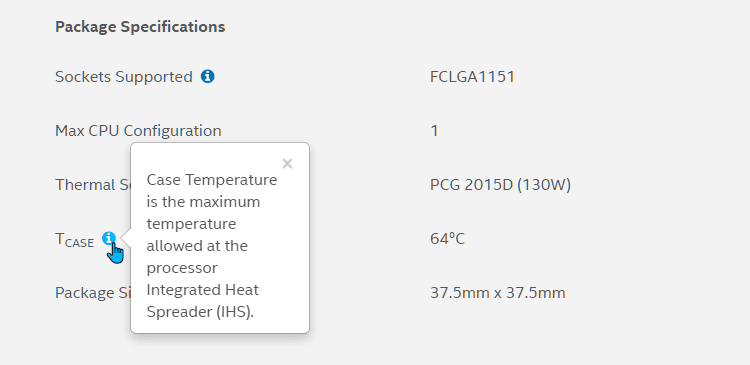This screenshot has height=365, width=750.
Task: Select the 64°C temperature value
Action: pyautogui.click(x=447, y=238)
